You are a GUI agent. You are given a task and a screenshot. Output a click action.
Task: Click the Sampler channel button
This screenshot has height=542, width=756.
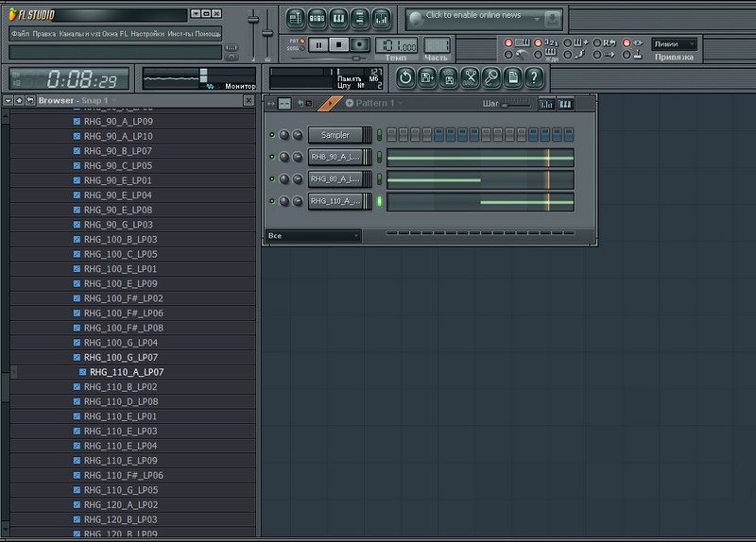point(335,135)
